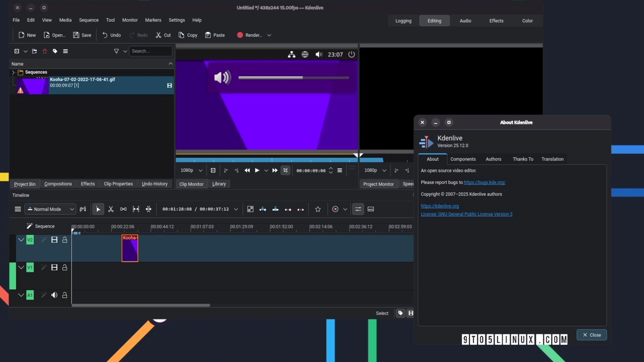The width and height of the screenshot is (644, 362).
Task: Click the Render button
Action: [250, 35]
